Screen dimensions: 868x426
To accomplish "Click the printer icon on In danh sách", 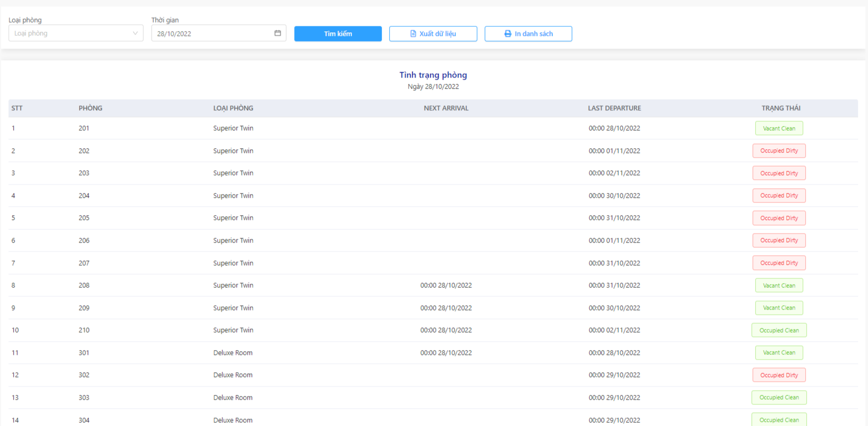I will click(x=508, y=34).
